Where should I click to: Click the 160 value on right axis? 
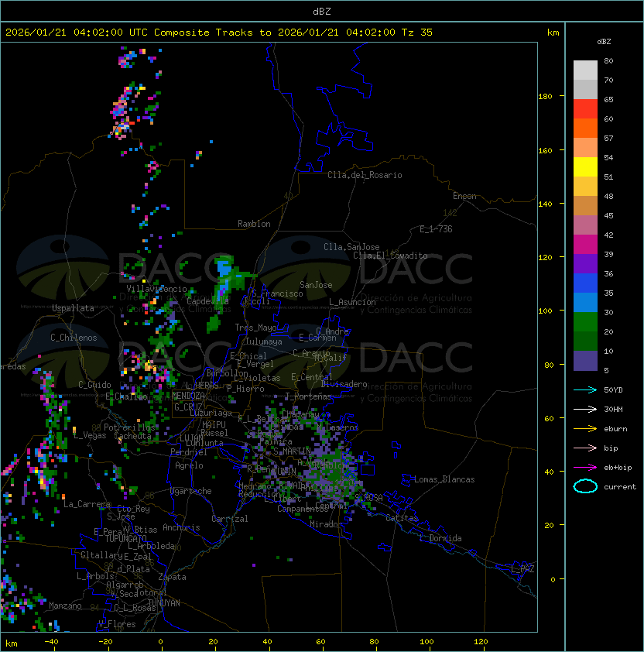(x=545, y=150)
